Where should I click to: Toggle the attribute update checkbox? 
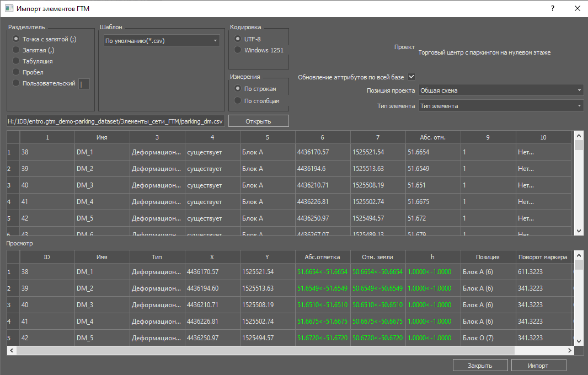point(411,77)
